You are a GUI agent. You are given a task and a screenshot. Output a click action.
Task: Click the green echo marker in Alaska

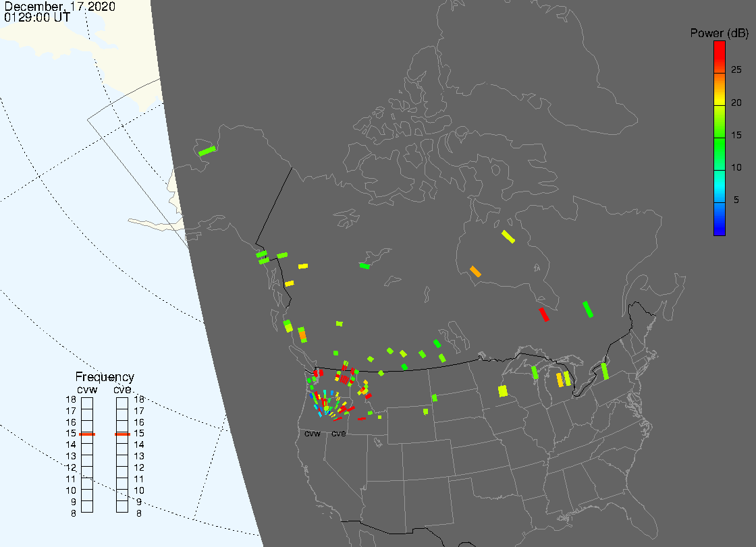pyautogui.click(x=207, y=151)
